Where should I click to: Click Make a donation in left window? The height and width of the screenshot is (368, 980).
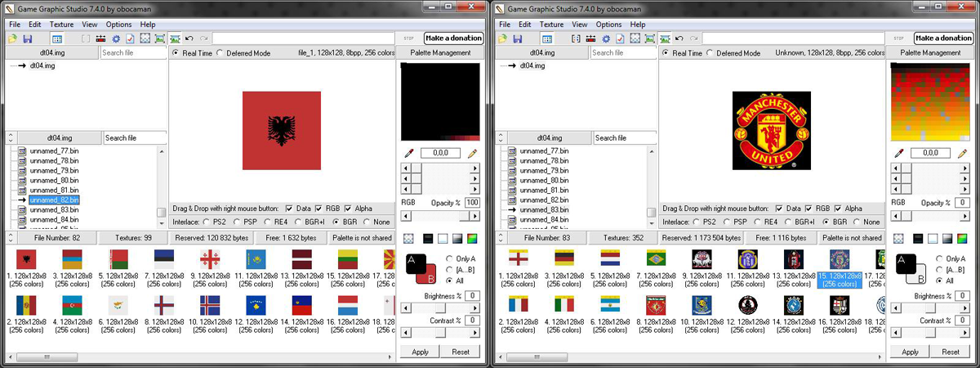coord(453,38)
